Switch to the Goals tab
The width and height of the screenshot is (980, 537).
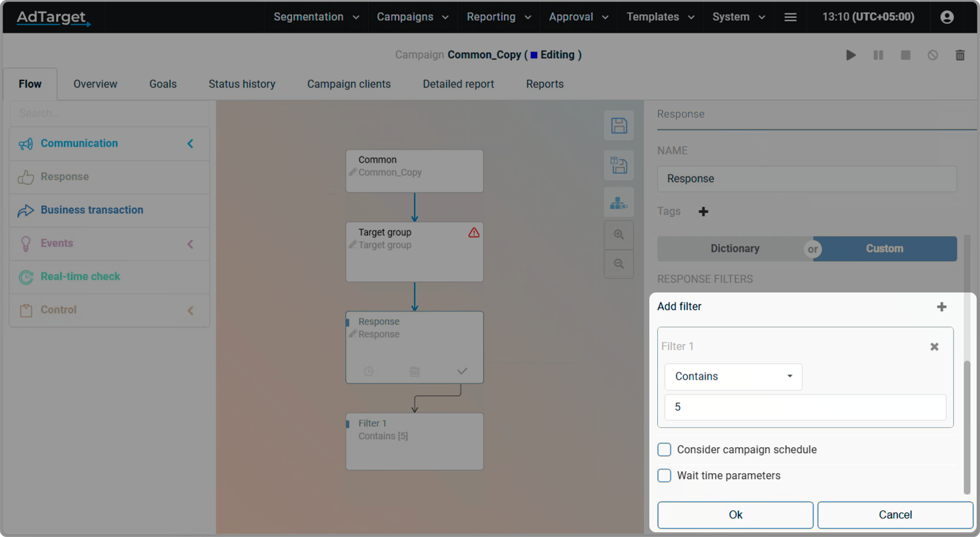tap(163, 84)
